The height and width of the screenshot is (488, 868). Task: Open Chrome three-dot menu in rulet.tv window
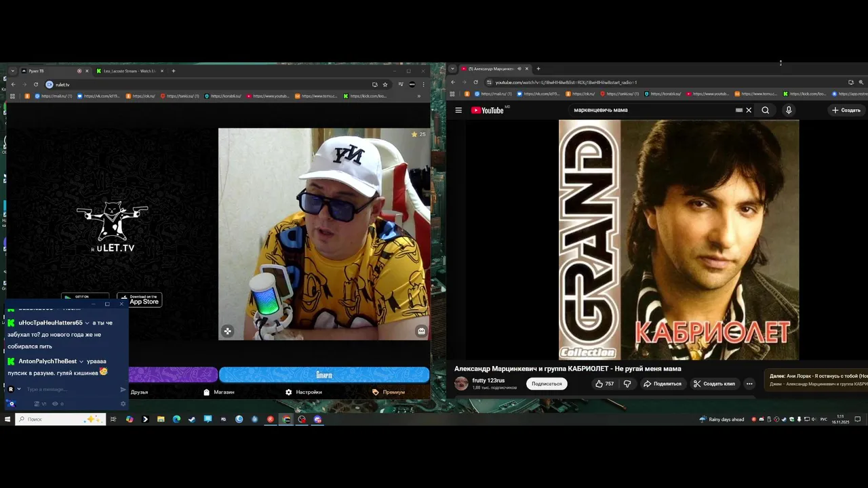coord(424,85)
